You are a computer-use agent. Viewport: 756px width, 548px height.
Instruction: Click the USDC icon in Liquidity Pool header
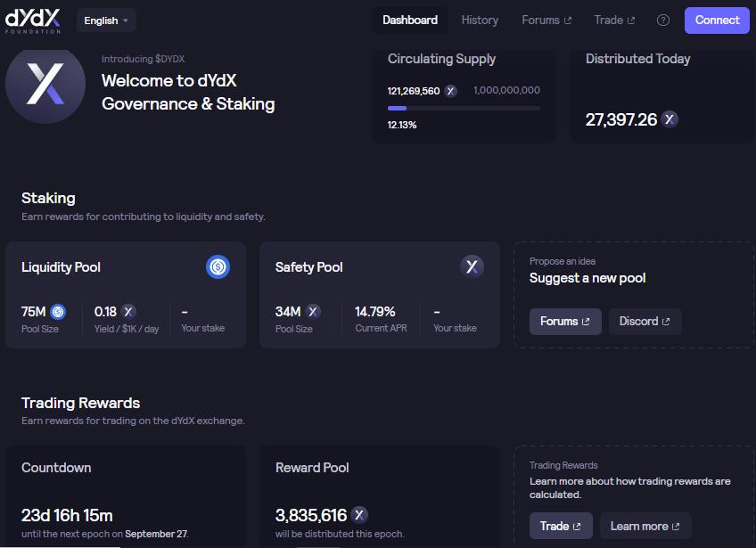[218, 266]
